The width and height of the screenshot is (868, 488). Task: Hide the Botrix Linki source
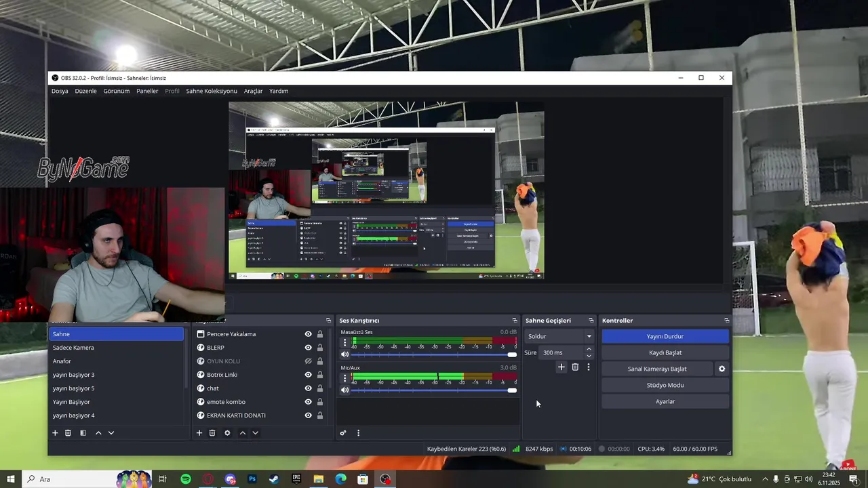click(x=308, y=375)
